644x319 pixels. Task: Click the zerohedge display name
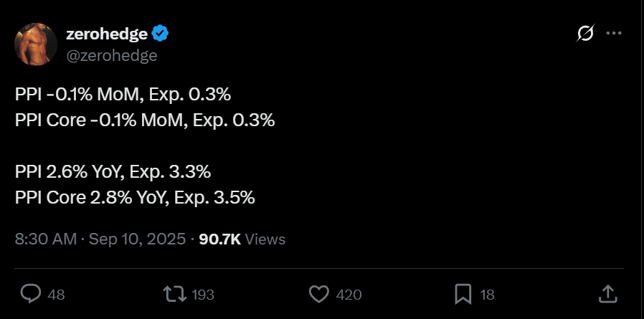pos(105,33)
